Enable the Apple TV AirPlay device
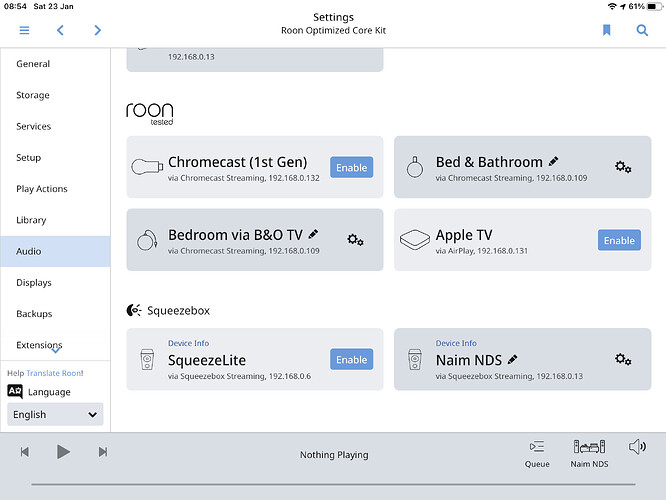The image size is (666, 500). [x=618, y=240]
